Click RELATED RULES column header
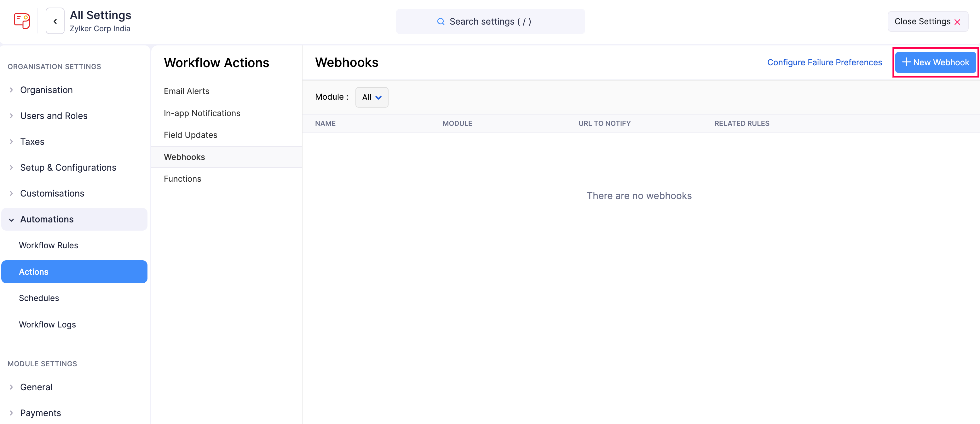The height and width of the screenshot is (424, 980). (742, 123)
